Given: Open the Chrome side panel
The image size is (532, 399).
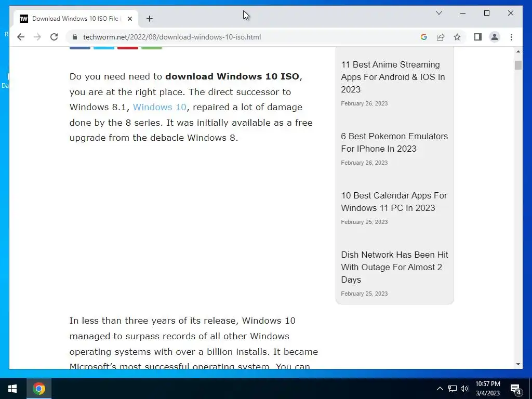Looking at the screenshot, I should pos(478,37).
